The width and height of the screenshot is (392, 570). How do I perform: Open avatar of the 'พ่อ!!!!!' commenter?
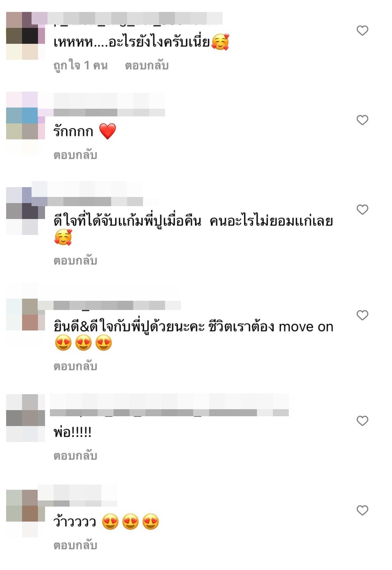pos(26,418)
